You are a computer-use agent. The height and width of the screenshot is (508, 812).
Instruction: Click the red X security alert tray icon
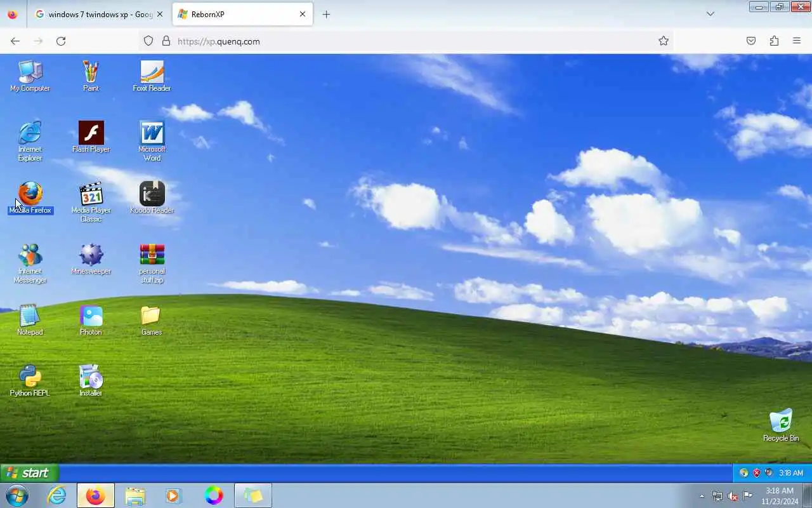[x=756, y=473]
